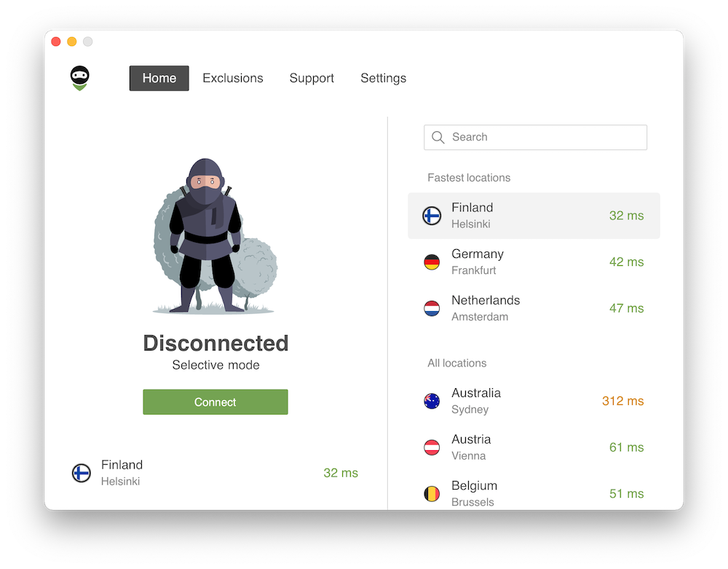The image size is (728, 569).
Task: Click the Germany flag icon
Action: [432, 262]
